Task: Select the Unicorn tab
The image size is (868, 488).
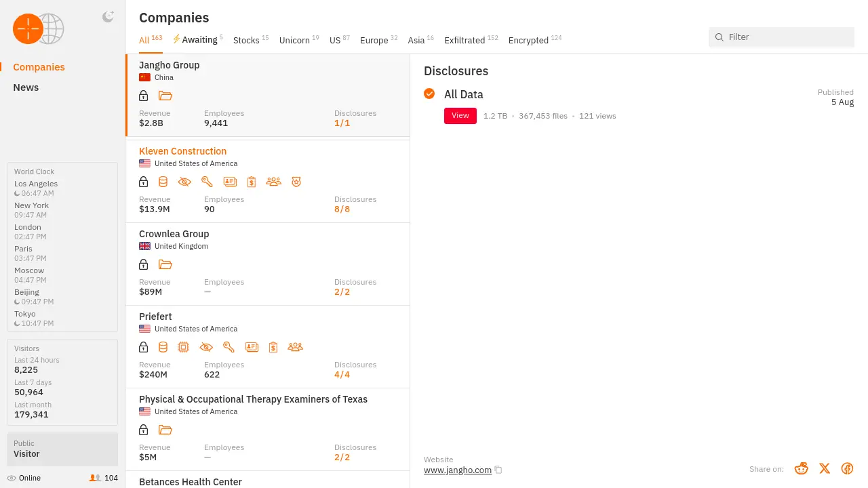Action: click(x=295, y=41)
